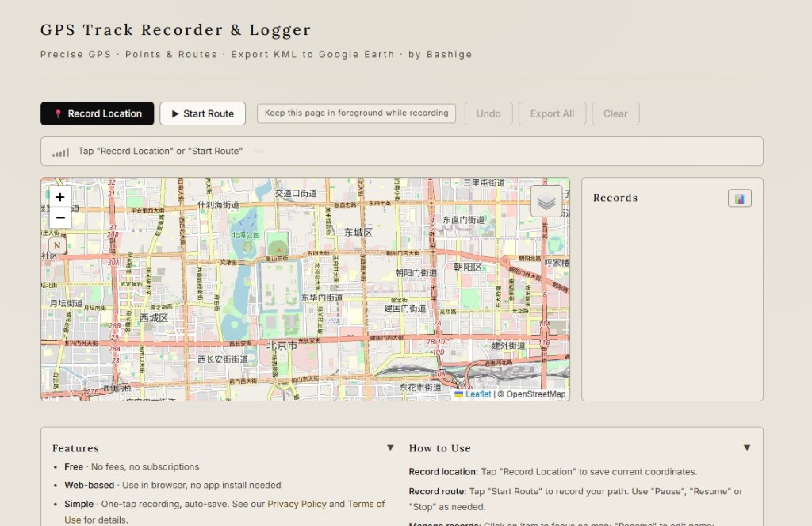The image size is (812, 526).
Task: Click the 呼家楼 map label
Action: coord(557,263)
